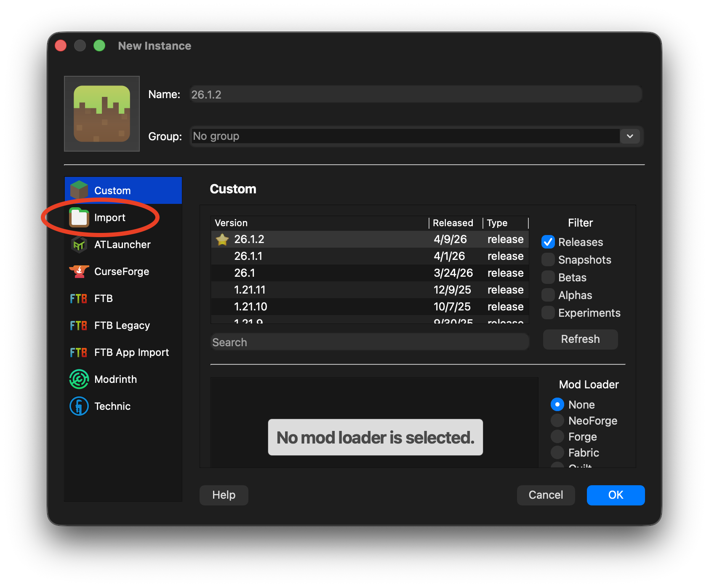
Task: Click the grass block instance icon
Action: (x=102, y=114)
